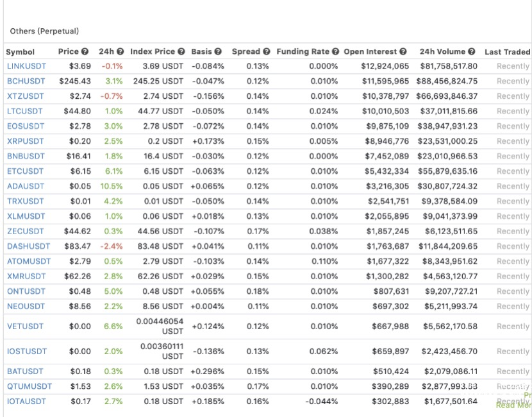532x417 pixels.
Task: Select the XRPUSDT symbol
Action: point(26,141)
